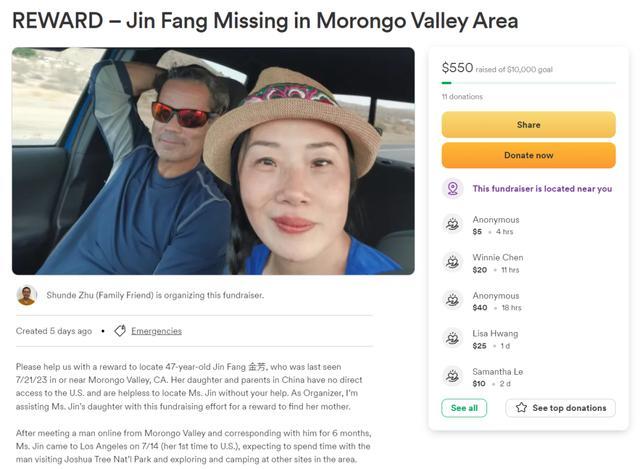The width and height of the screenshot is (640, 469).
Task: Click the 11 donations count link
Action: (462, 97)
